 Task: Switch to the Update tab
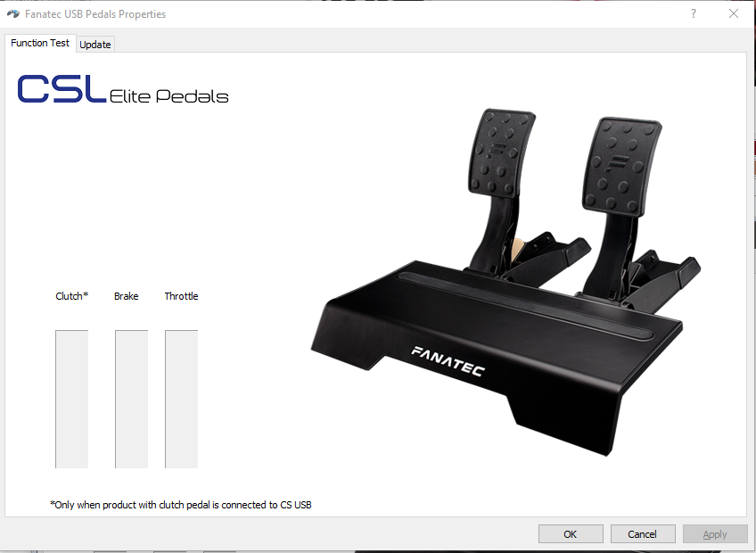click(95, 45)
